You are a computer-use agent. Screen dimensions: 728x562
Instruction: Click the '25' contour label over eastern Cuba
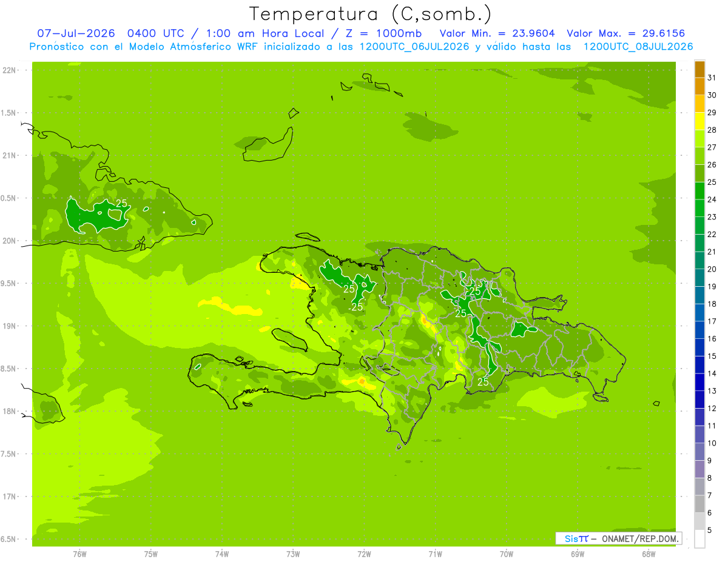[x=121, y=203]
